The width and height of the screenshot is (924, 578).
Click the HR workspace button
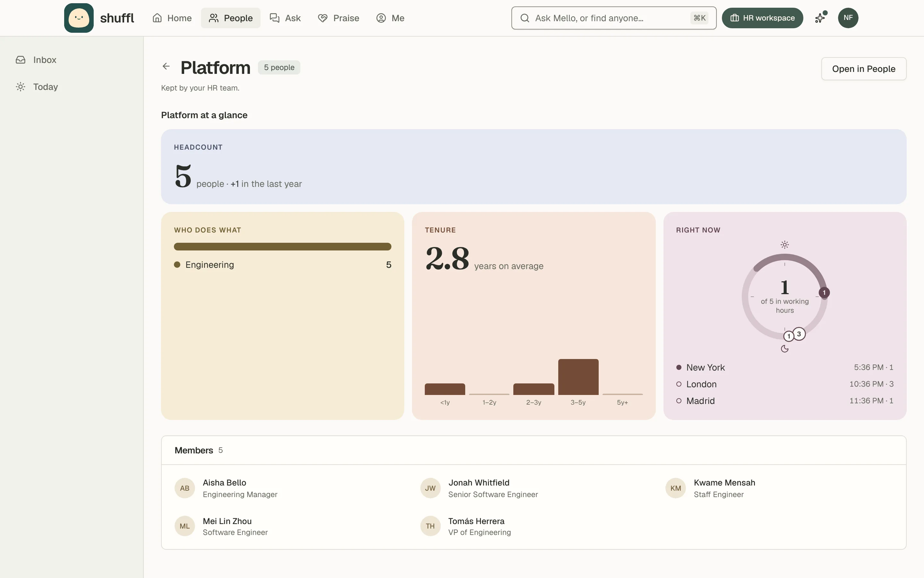[x=763, y=18]
